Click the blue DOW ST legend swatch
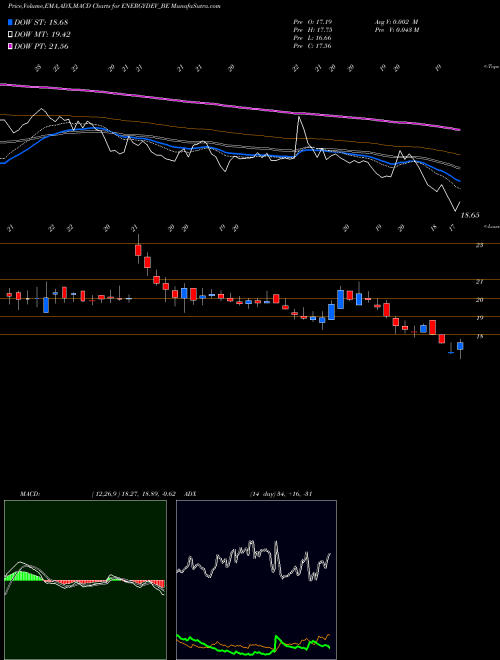This screenshot has width=500, height=660. tap(11, 22)
